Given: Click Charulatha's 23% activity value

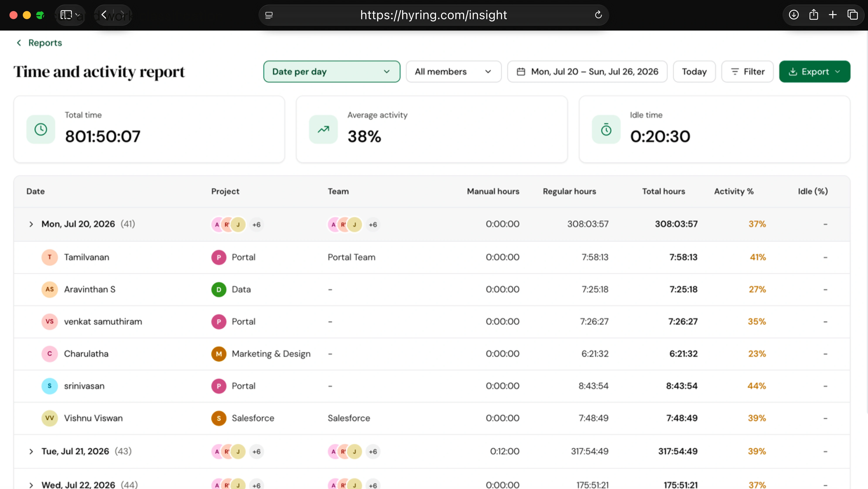Looking at the screenshot, I should click(x=757, y=354).
